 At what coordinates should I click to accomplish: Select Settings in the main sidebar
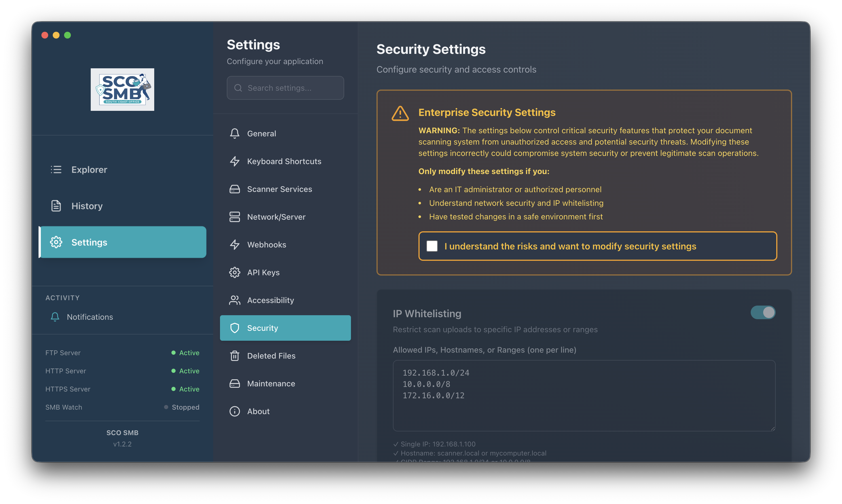click(122, 242)
